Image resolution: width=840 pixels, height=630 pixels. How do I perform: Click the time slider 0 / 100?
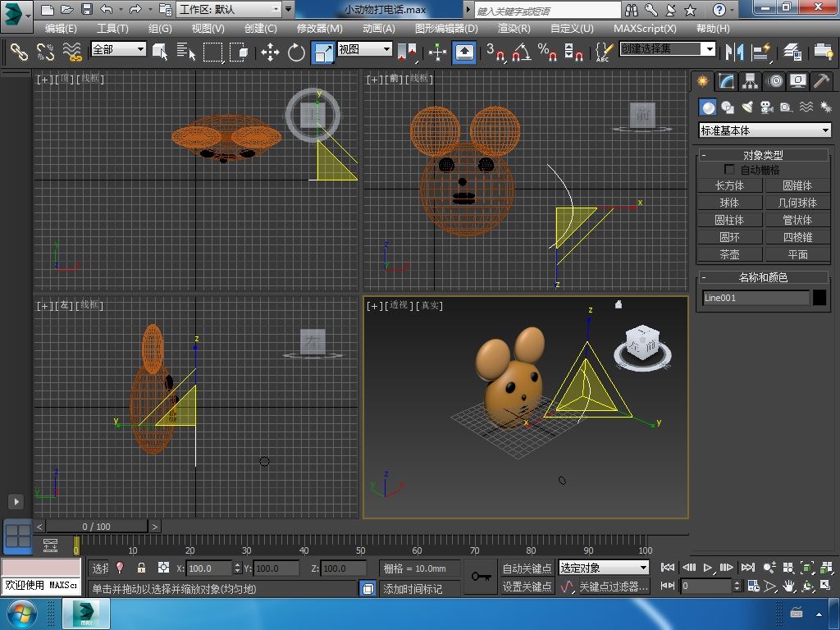pos(97,527)
